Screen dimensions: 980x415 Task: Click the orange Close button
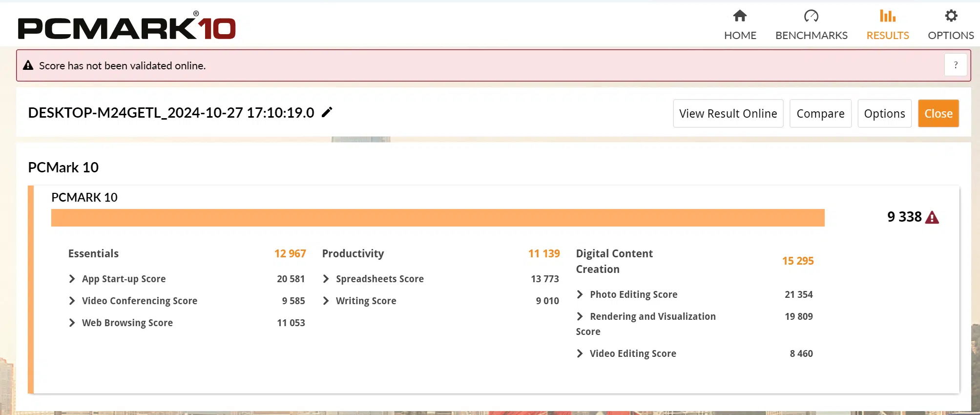pos(938,113)
